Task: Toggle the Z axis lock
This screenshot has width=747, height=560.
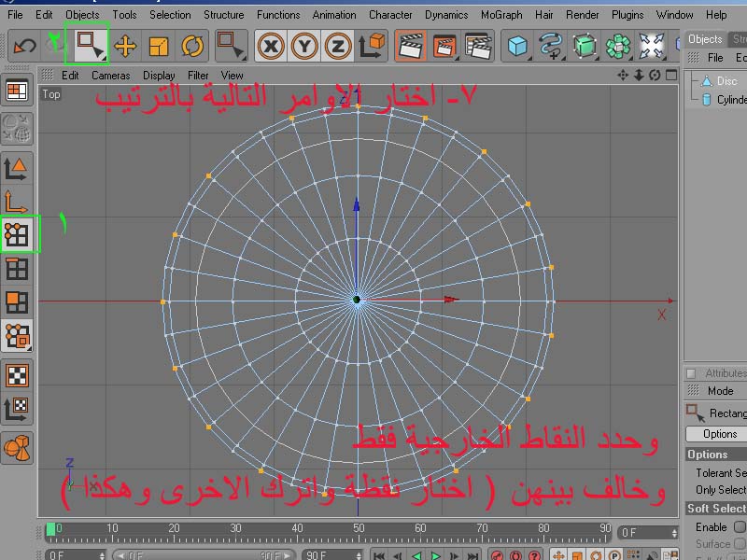Action: point(337,46)
